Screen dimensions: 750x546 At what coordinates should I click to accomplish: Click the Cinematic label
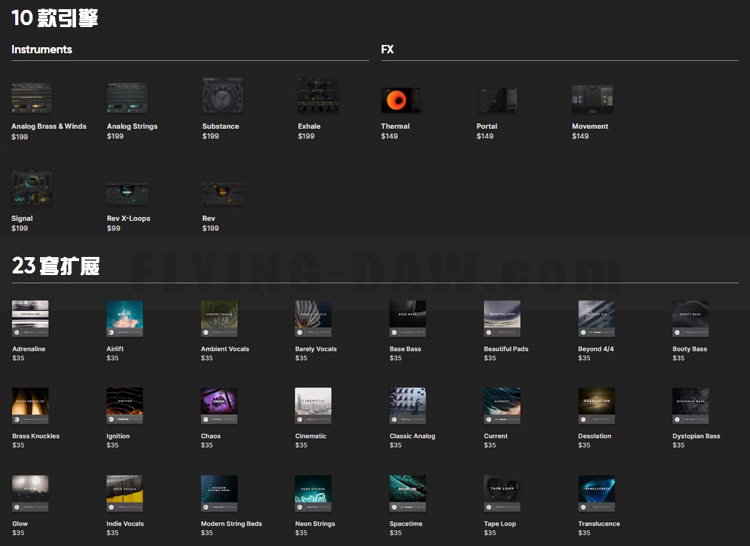tap(310, 436)
